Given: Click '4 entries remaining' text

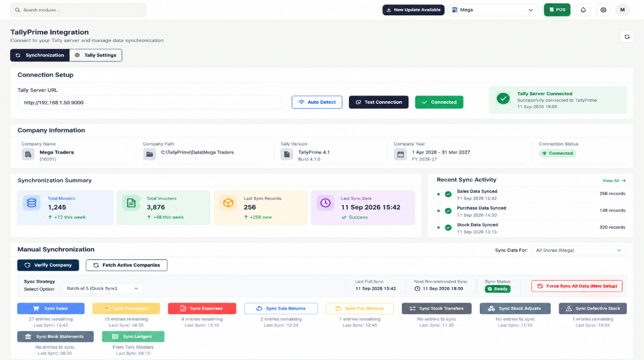Looking at the screenshot, I should coord(202,319).
